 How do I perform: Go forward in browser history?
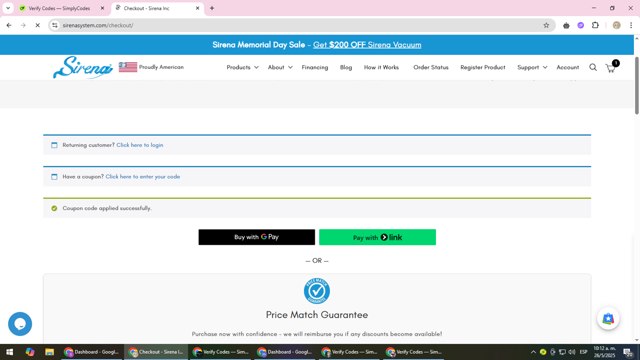pyautogui.click(x=23, y=25)
